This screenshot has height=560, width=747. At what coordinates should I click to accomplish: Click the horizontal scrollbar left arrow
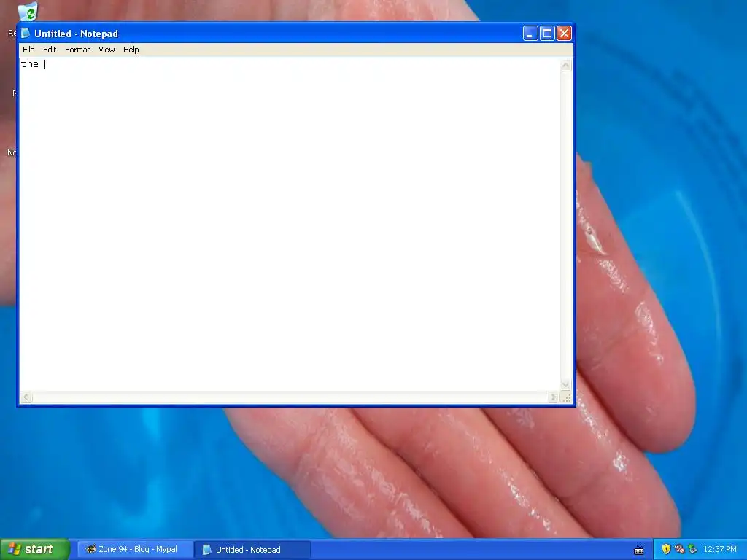point(27,397)
